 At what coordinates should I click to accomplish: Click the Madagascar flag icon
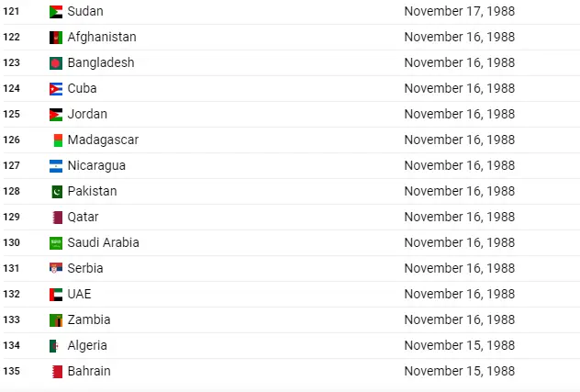coord(58,140)
